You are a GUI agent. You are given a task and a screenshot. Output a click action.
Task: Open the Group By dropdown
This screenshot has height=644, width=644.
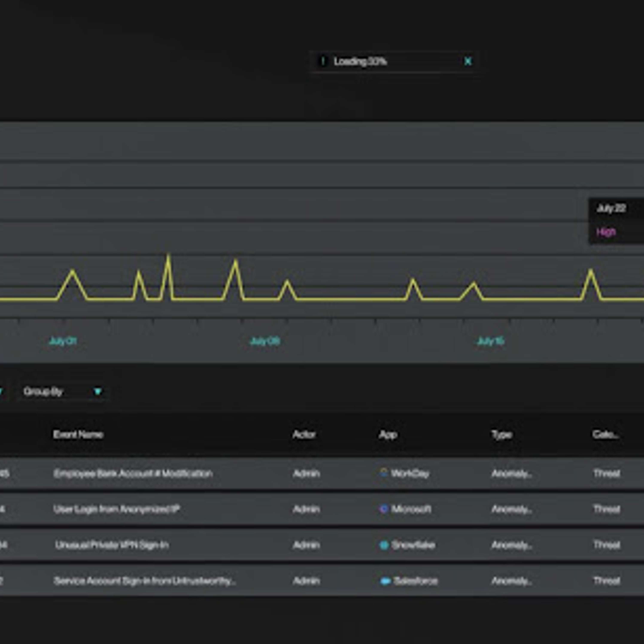(63, 391)
